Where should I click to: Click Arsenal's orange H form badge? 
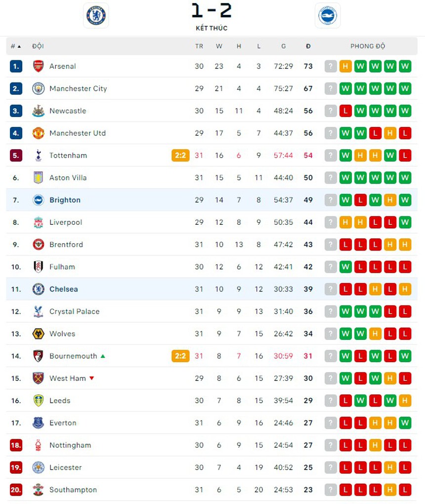click(345, 66)
